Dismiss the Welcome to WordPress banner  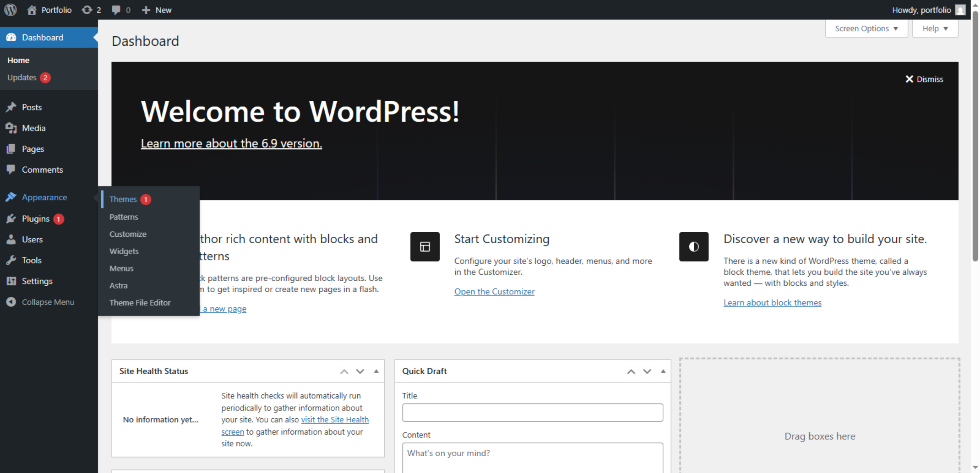coord(924,79)
